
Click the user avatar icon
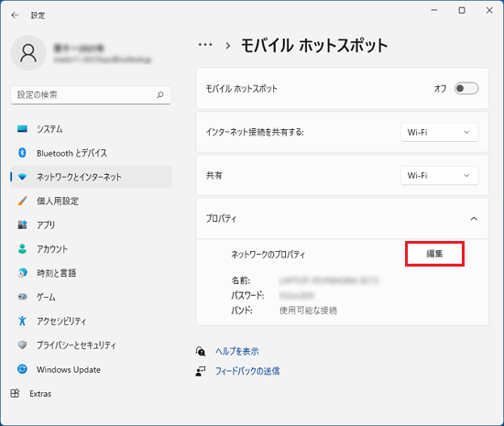point(28,53)
